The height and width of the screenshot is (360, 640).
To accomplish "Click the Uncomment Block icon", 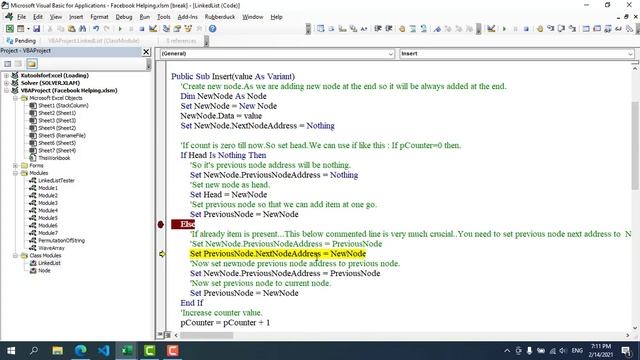I will pyautogui.click(x=424, y=29).
